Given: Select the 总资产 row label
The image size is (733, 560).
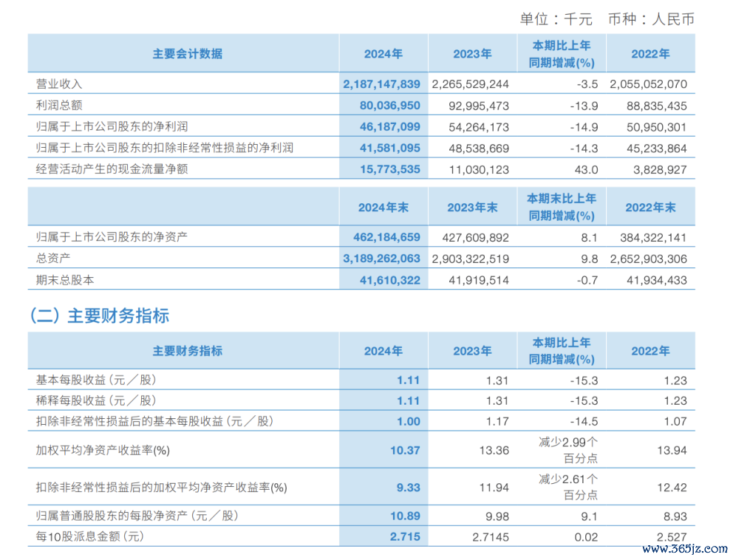Looking at the screenshot, I should pos(53,258).
